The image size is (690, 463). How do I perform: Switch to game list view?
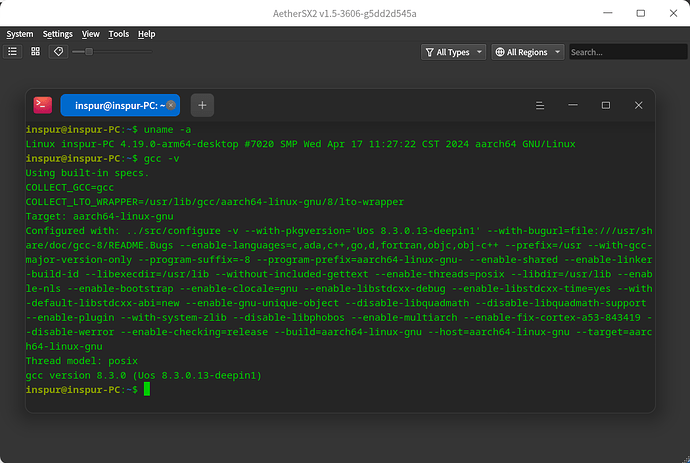point(12,51)
